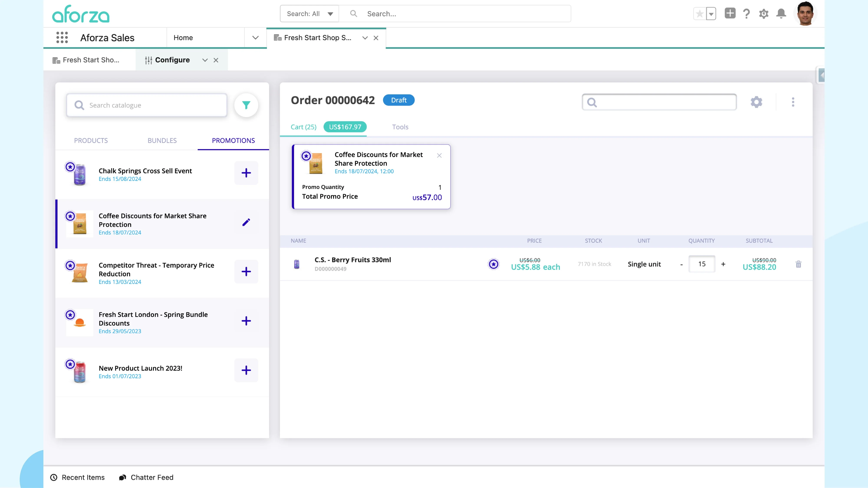Expand the Home tab chevron menu
The height and width of the screenshot is (488, 868).
pyautogui.click(x=255, y=38)
